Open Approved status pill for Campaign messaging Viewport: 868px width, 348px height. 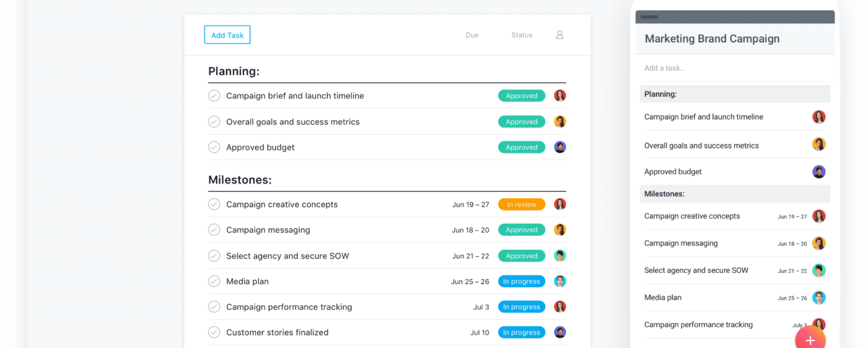(521, 230)
